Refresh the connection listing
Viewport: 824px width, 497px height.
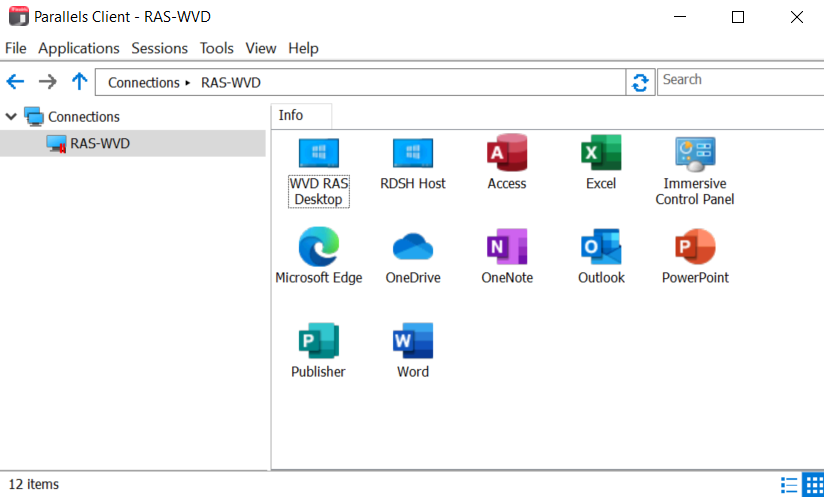(640, 82)
